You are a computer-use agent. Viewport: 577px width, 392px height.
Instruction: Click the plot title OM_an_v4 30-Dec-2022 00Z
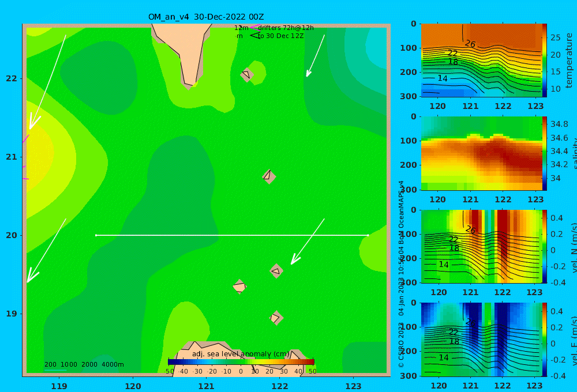pyautogui.click(x=206, y=17)
